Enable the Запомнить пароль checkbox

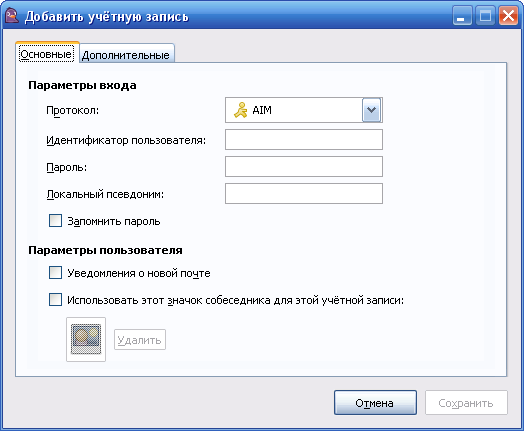point(55,221)
